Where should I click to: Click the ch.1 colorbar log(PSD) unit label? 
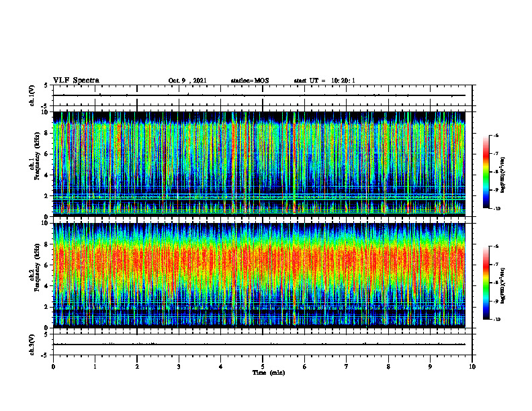[503, 175]
